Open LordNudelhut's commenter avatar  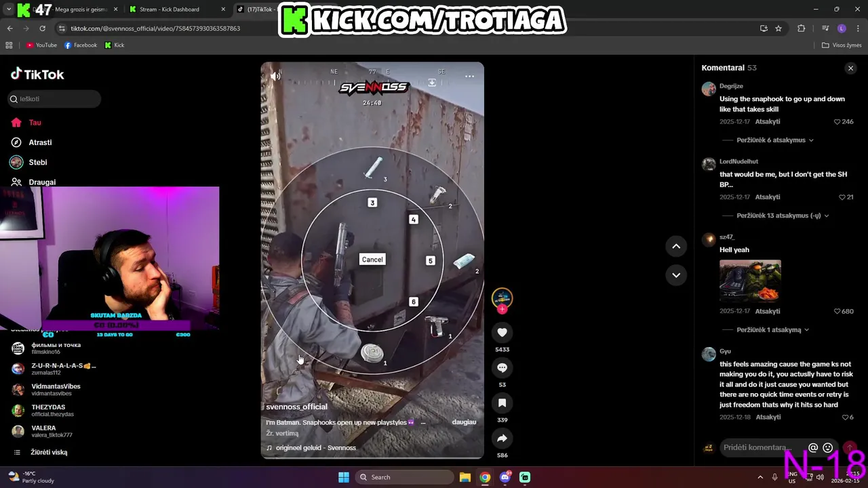(709, 164)
